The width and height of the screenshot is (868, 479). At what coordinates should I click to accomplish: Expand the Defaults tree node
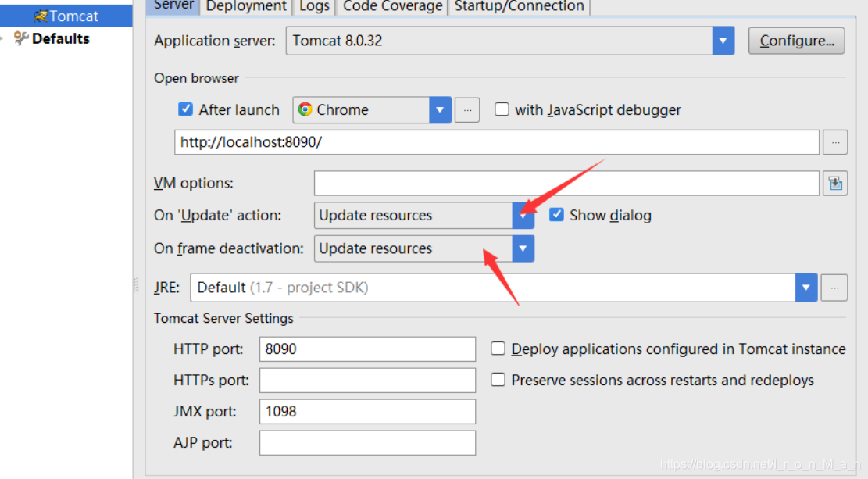[x=4, y=38]
